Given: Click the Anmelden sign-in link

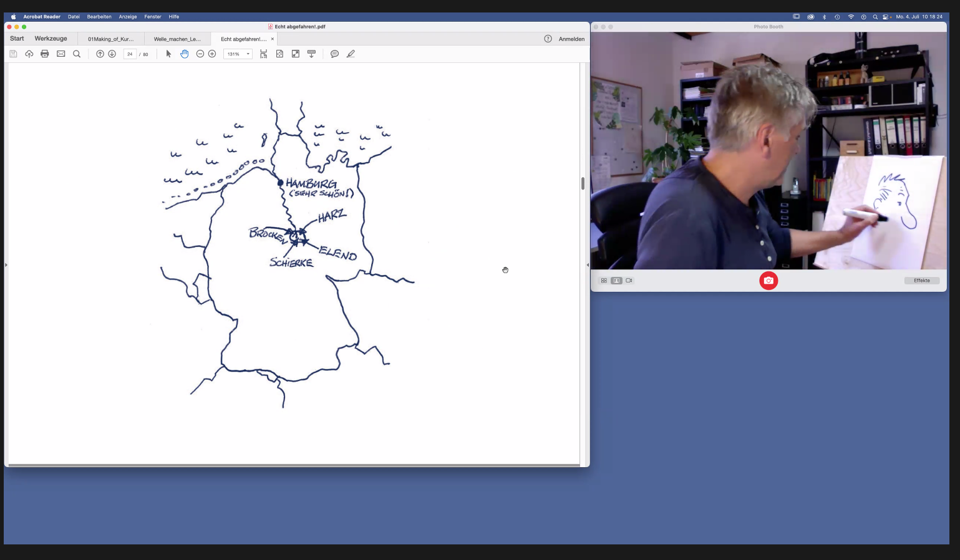Looking at the screenshot, I should click(571, 39).
